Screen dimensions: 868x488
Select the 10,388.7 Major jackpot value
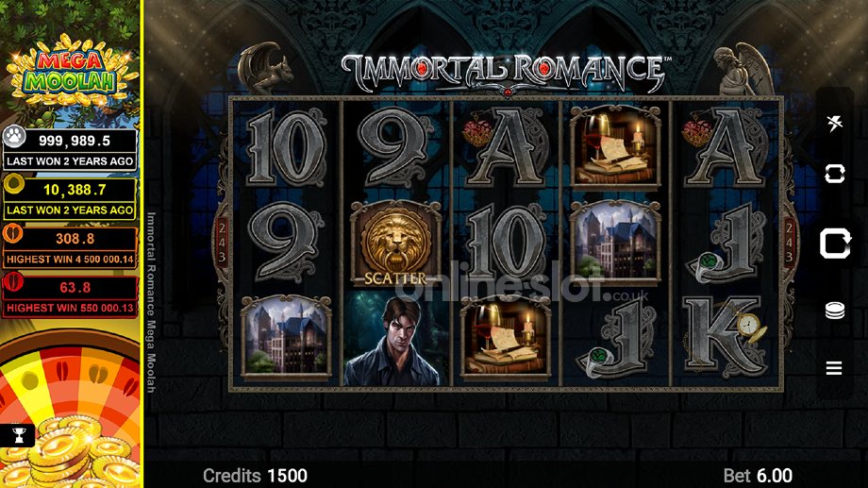coord(75,190)
